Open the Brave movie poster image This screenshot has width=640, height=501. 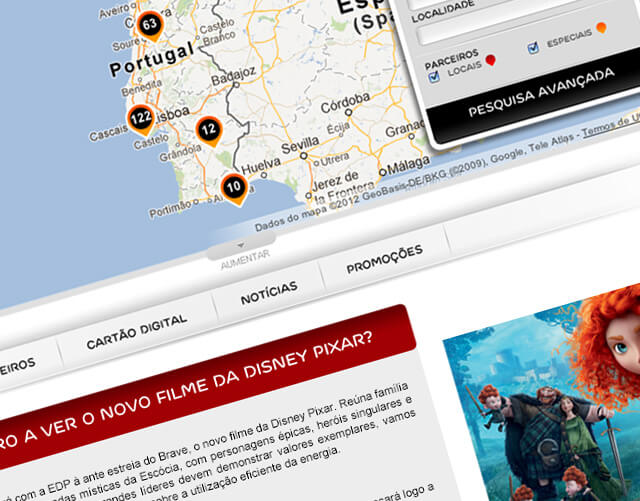[x=542, y=393]
